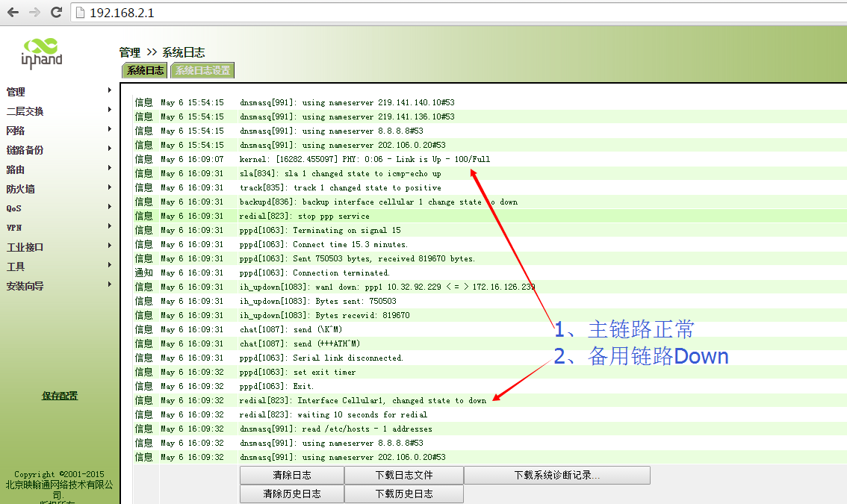Click the page icon in address bar
847x504 pixels.
click(x=81, y=13)
